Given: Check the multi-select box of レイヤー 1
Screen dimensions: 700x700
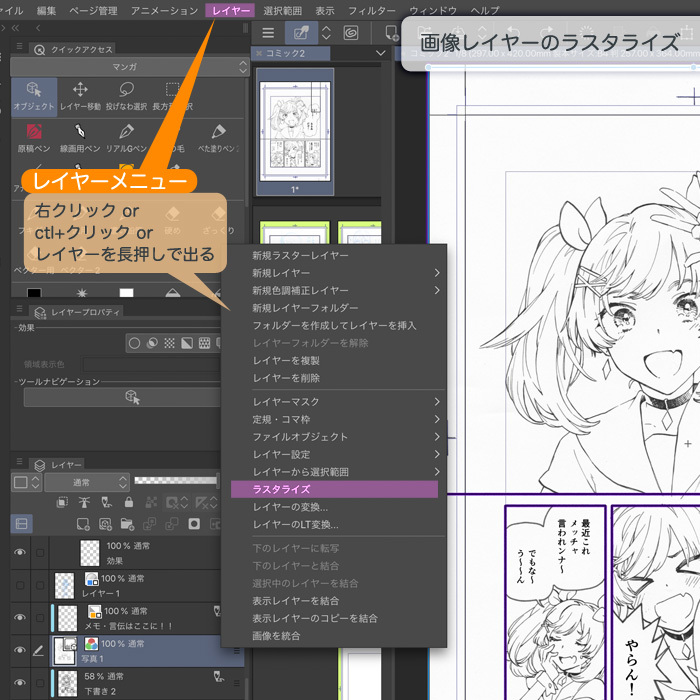Looking at the screenshot, I should coord(40,585).
